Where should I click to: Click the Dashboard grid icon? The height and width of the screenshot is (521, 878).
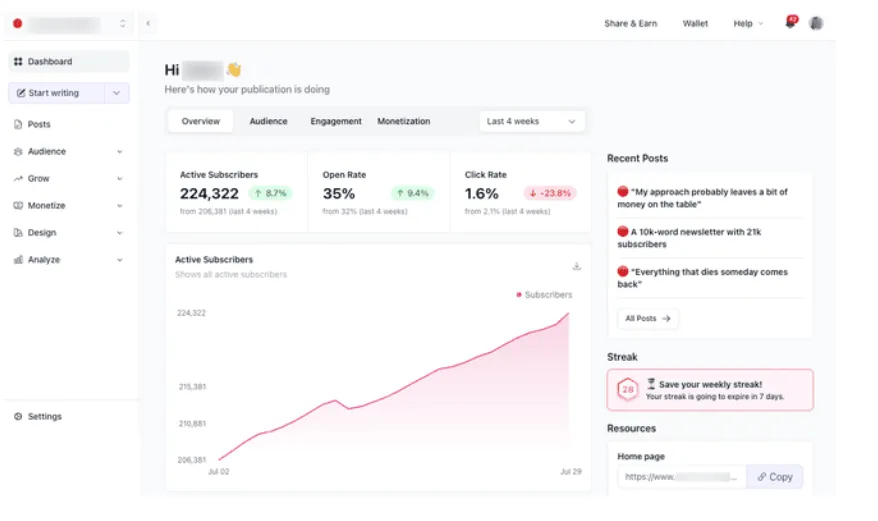pos(18,62)
